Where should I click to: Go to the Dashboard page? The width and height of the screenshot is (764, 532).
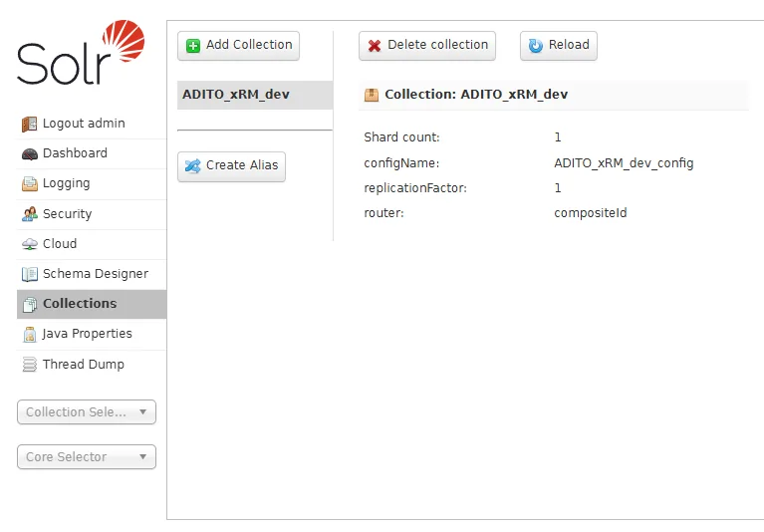(x=92, y=153)
